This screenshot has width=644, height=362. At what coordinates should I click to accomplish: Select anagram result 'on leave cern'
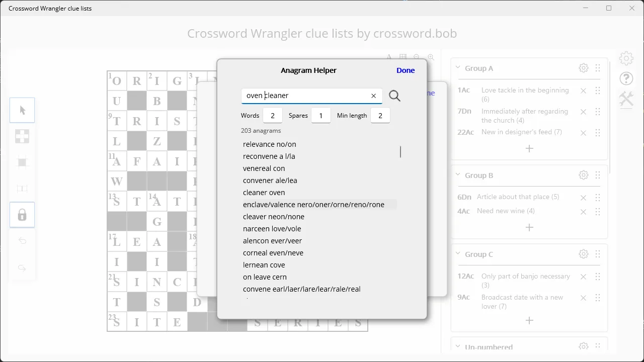[x=265, y=277]
